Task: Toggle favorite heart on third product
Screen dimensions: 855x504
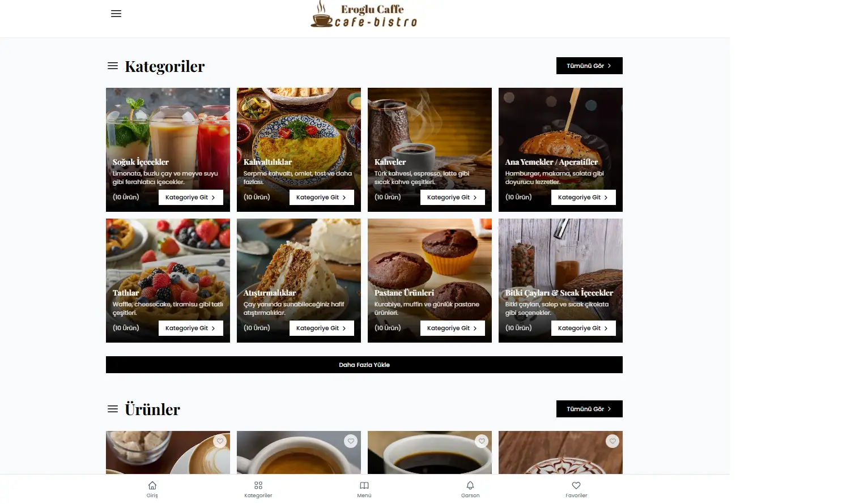Action: pos(482,441)
